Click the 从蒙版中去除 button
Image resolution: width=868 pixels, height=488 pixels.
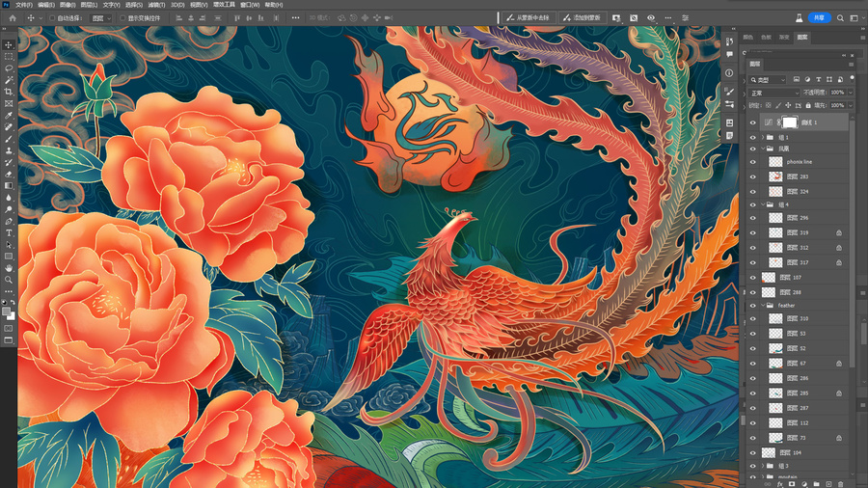click(528, 17)
